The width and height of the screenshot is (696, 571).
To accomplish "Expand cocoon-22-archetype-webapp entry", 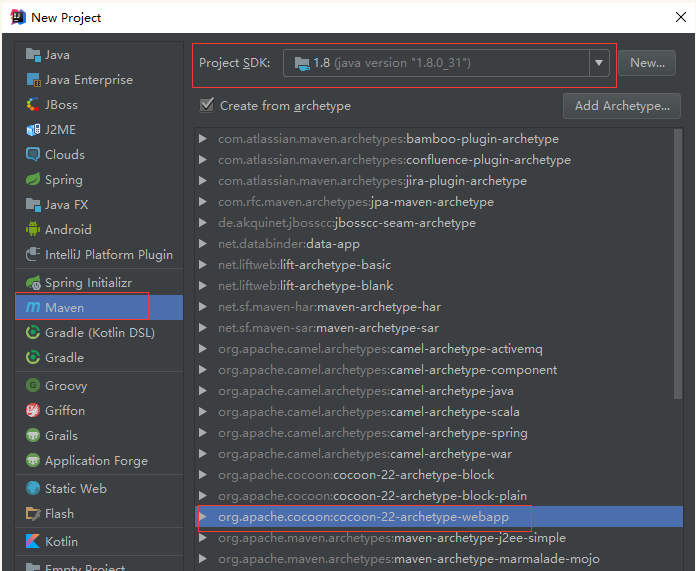I will point(203,516).
